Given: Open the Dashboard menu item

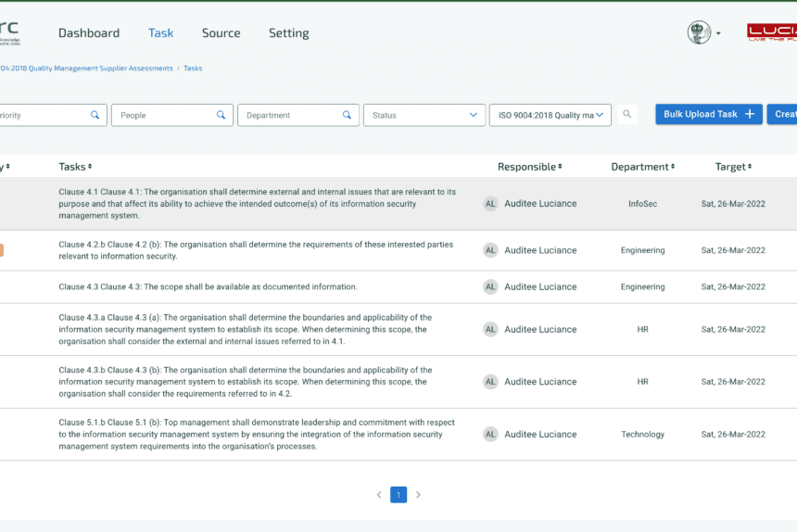Looking at the screenshot, I should (x=89, y=32).
